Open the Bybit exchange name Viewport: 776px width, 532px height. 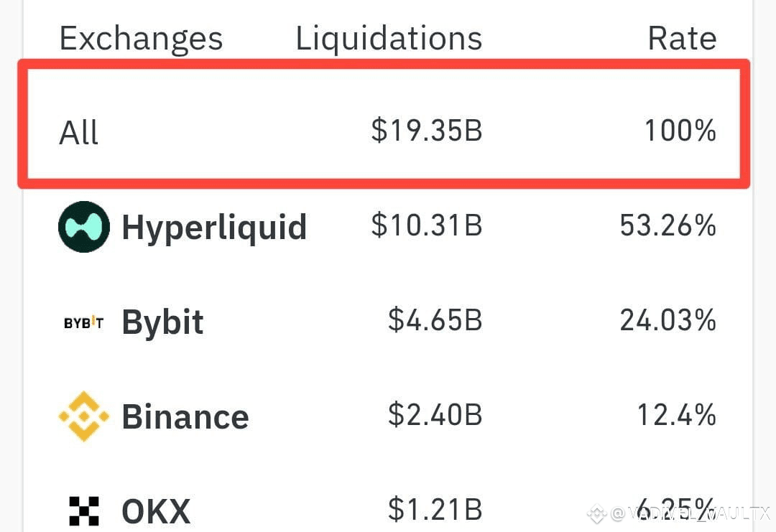coord(162,322)
